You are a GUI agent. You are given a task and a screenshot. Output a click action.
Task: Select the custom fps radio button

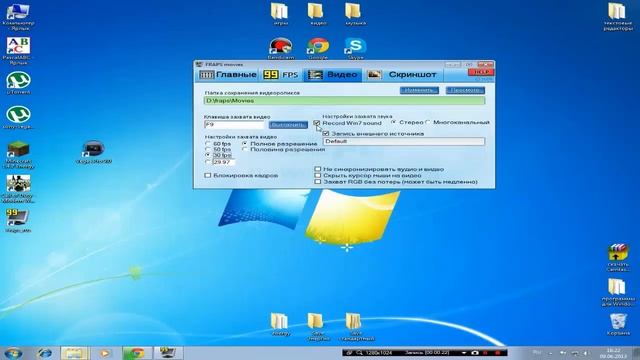[208, 162]
